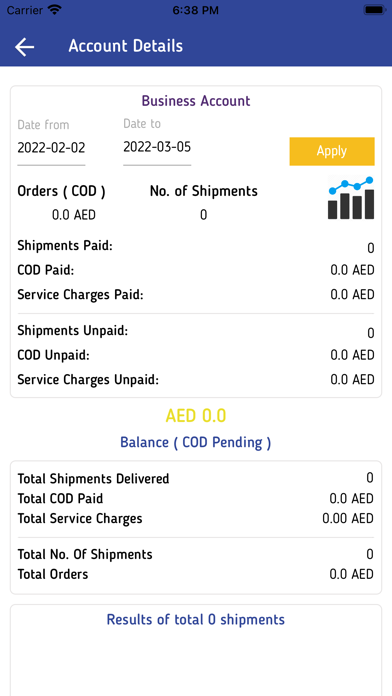The image size is (392, 696).
Task: Open the bar chart statistics icon
Action: [x=351, y=198]
